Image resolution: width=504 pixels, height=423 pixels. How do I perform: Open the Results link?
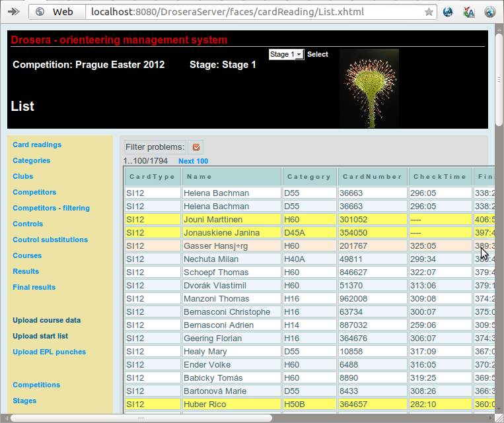pyautogui.click(x=26, y=271)
